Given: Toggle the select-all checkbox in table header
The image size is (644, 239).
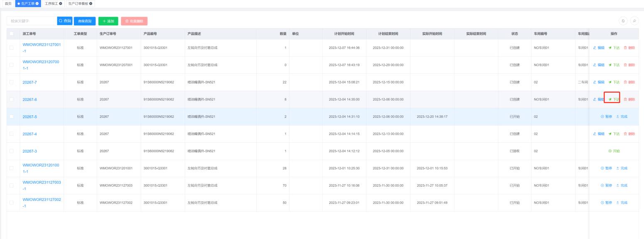Looking at the screenshot, I should 12,34.
